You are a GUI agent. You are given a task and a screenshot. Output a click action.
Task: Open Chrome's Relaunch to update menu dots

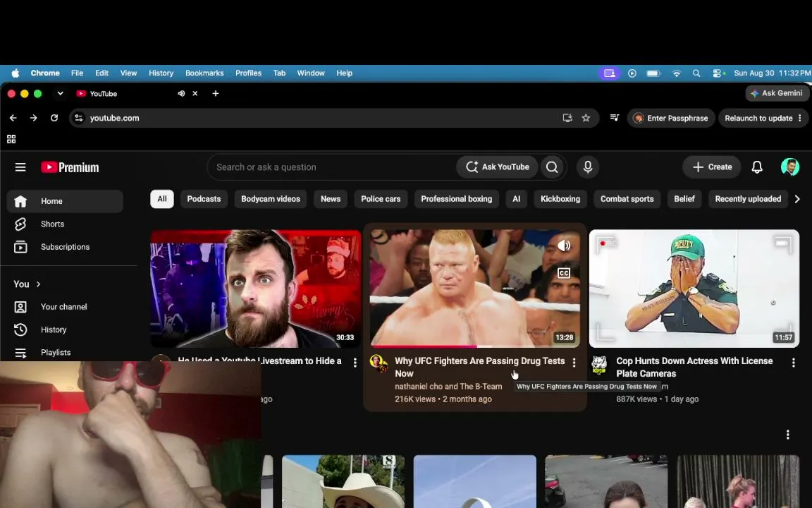800,119
